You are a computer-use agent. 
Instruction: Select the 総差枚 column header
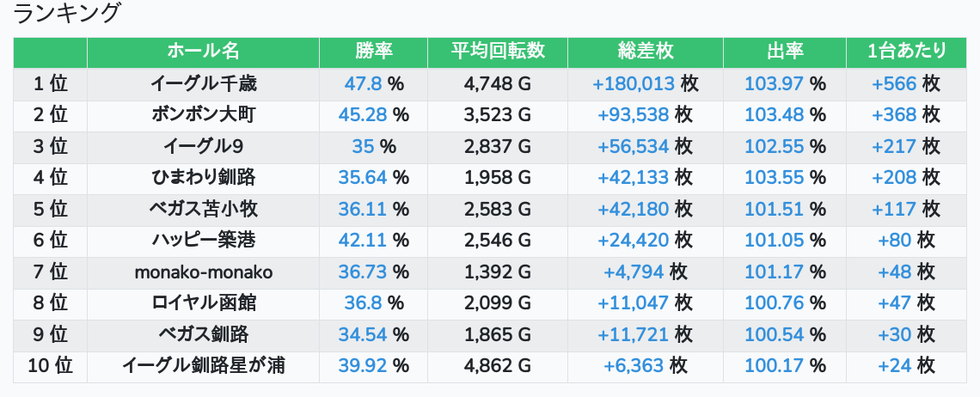tap(645, 52)
